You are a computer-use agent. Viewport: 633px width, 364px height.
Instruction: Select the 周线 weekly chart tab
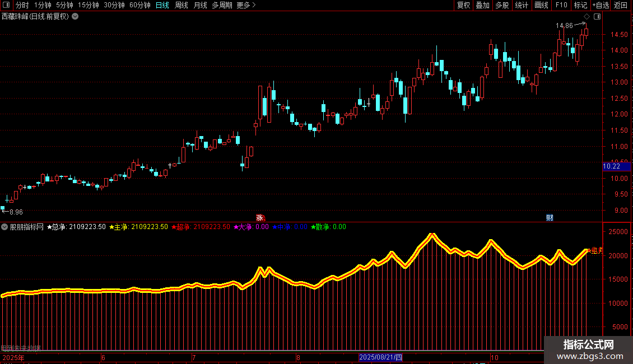point(181,5)
